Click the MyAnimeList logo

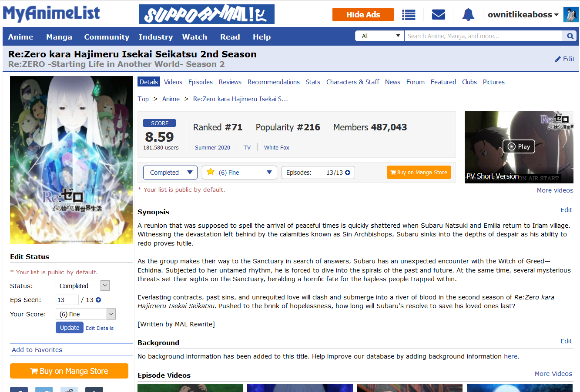(51, 13)
